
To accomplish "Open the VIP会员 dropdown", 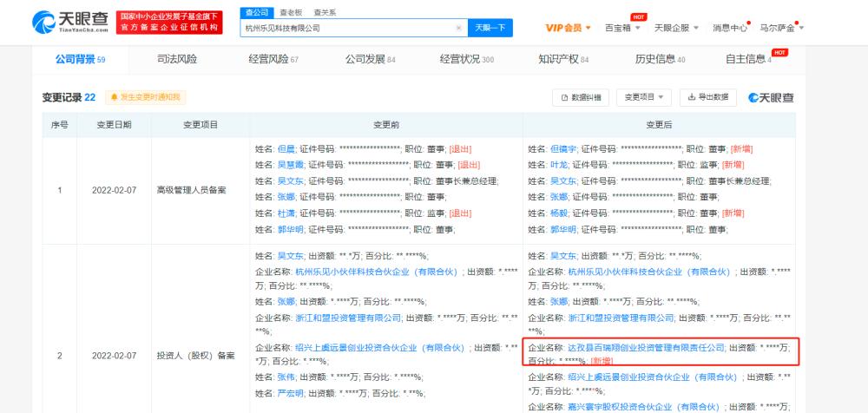I will [x=568, y=28].
